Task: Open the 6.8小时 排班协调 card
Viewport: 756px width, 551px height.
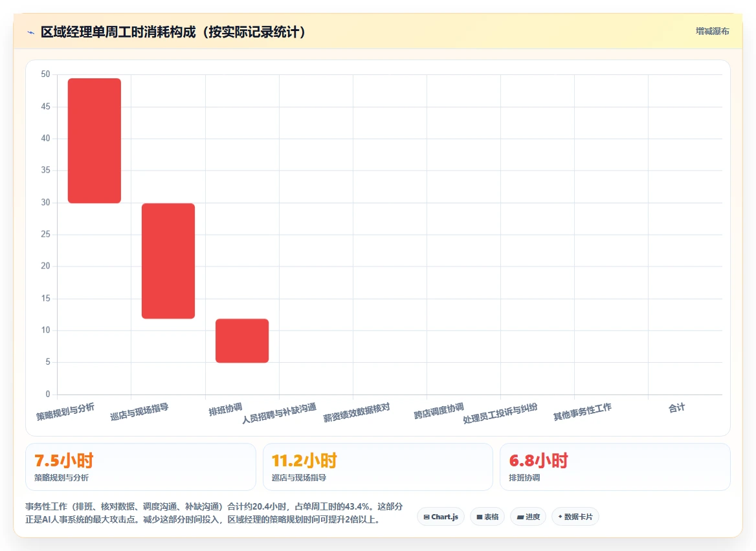Action: point(615,467)
